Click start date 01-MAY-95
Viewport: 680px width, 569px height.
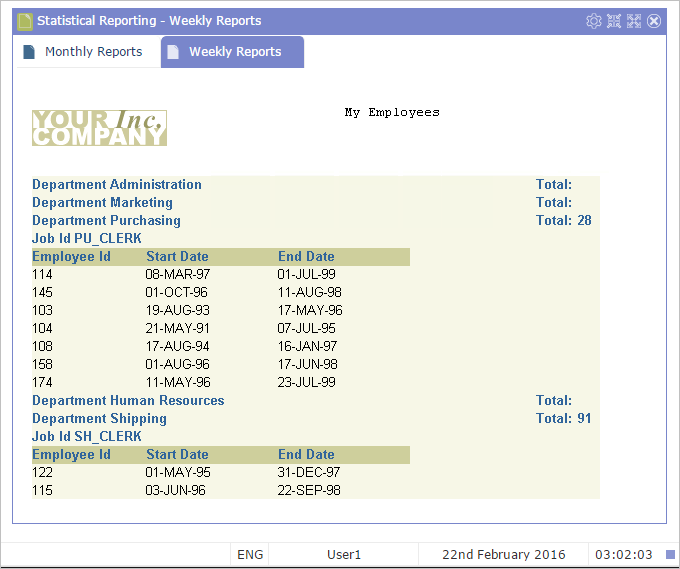coord(178,472)
